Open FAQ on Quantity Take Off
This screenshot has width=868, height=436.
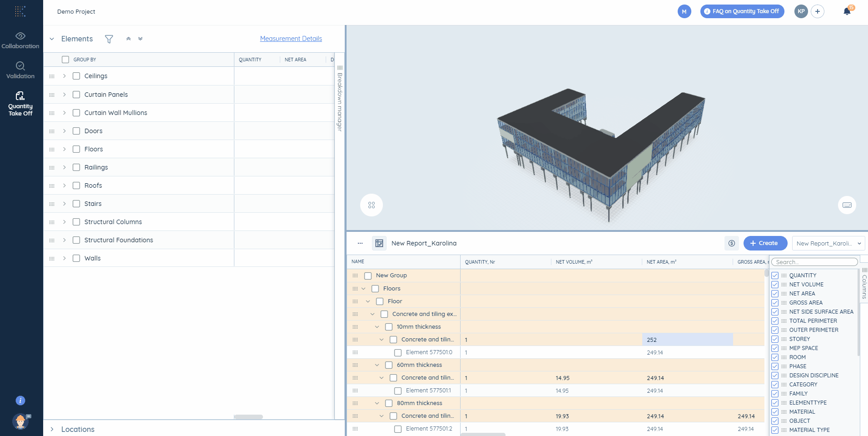click(x=742, y=11)
